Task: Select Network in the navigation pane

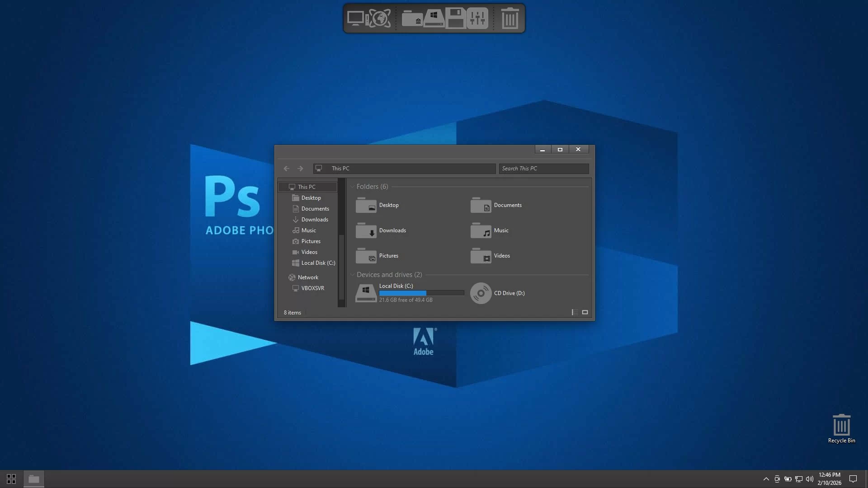Action: point(308,277)
